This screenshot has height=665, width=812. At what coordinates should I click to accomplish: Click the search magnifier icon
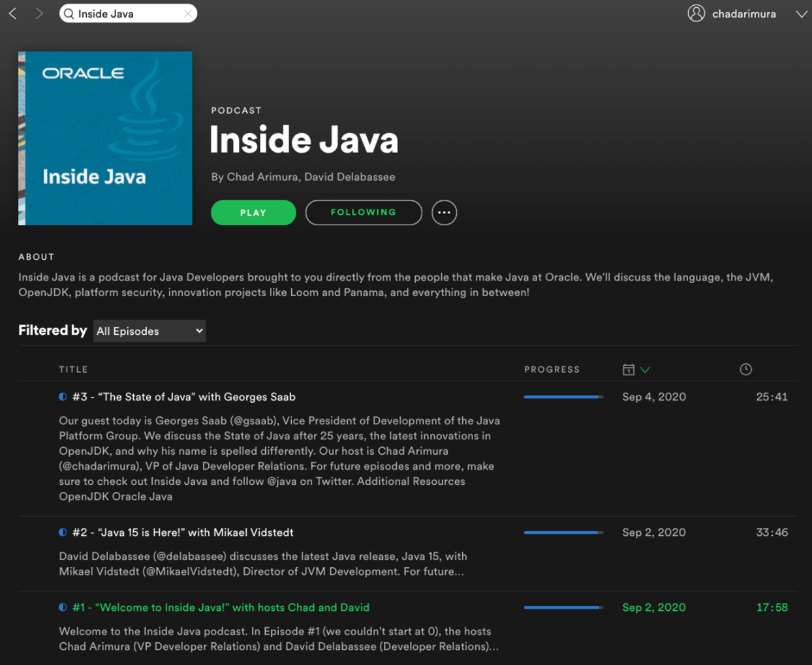click(69, 14)
